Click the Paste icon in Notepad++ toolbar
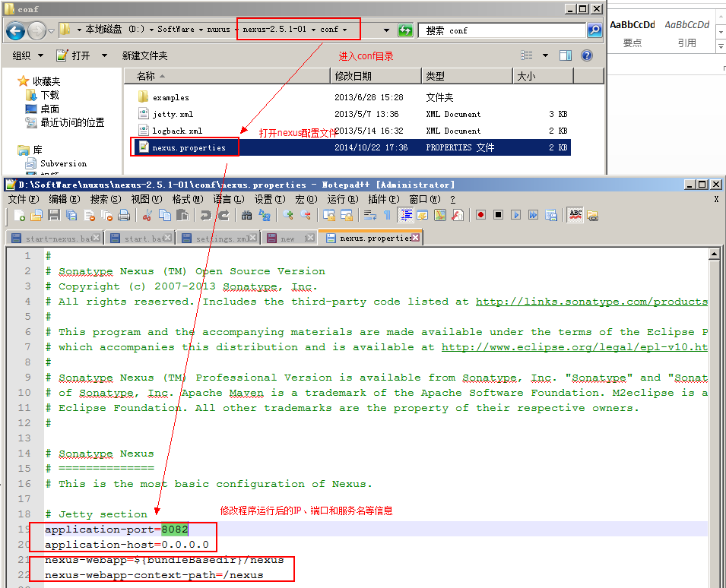 click(182, 215)
